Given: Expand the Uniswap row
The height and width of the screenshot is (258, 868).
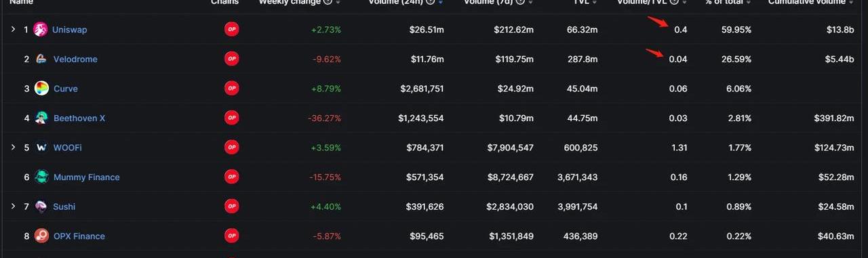Looking at the screenshot, I should coord(12,30).
